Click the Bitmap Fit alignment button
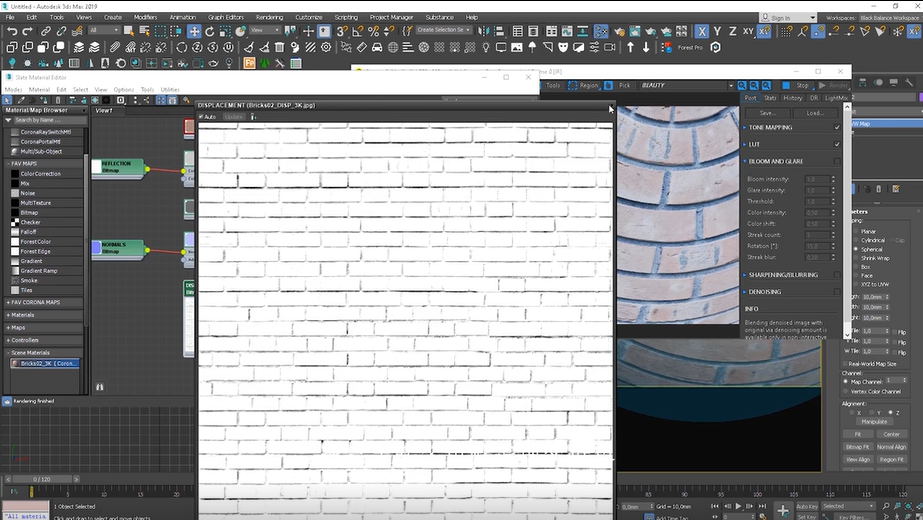 [858, 447]
